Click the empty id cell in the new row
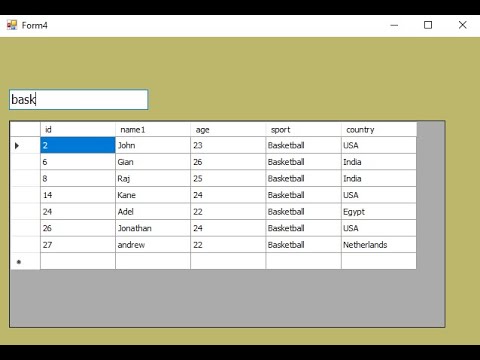Viewport: 480px width, 360px height. (78, 261)
